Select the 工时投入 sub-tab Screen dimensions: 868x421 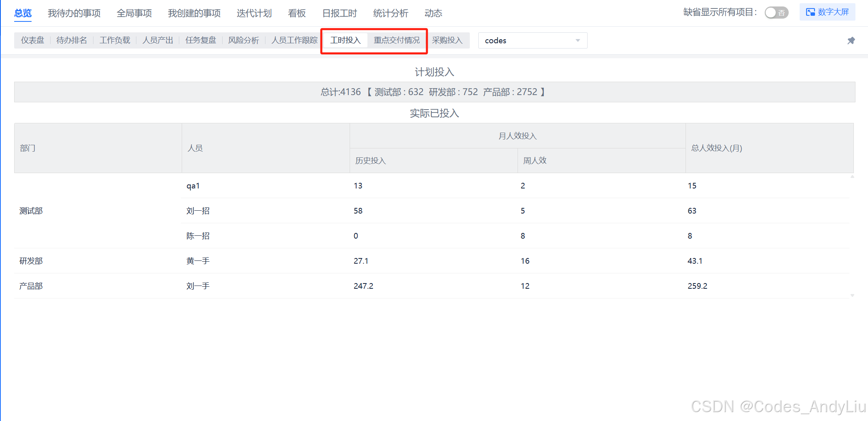point(345,40)
